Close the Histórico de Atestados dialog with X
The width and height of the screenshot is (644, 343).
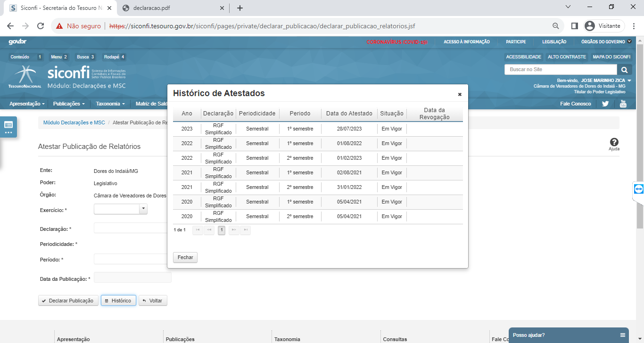[460, 94]
